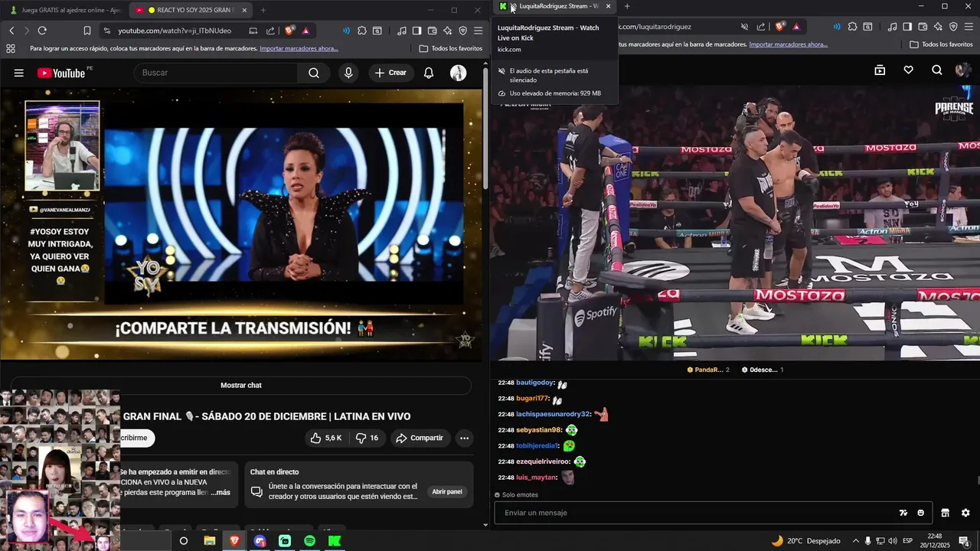
Task: Click the Enviar un mensaje chat input
Action: [697, 513]
